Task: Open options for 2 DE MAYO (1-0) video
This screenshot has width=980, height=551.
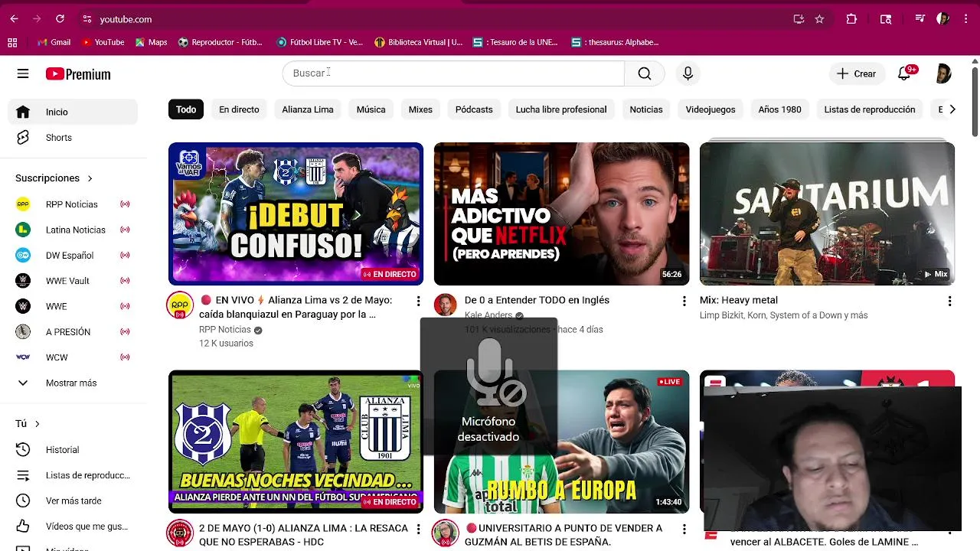Action: (x=418, y=530)
